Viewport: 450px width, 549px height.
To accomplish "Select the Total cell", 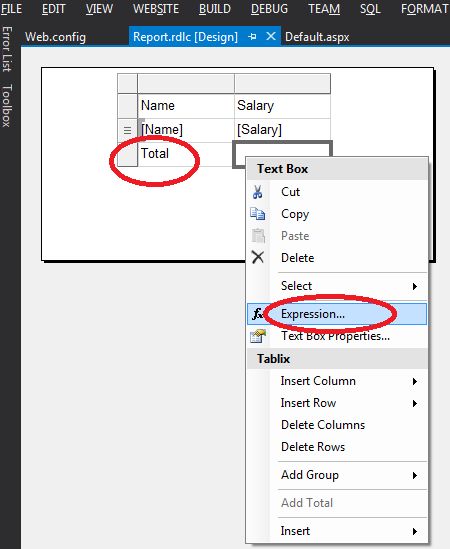I will coord(186,154).
